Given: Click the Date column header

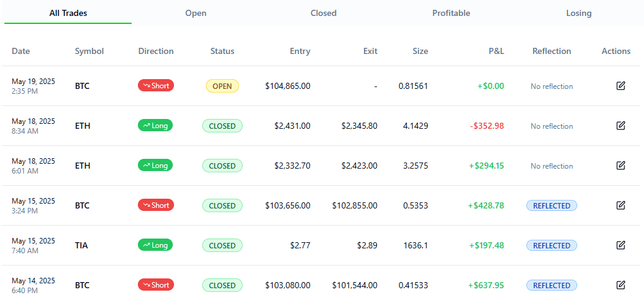Looking at the screenshot, I should [21, 52].
